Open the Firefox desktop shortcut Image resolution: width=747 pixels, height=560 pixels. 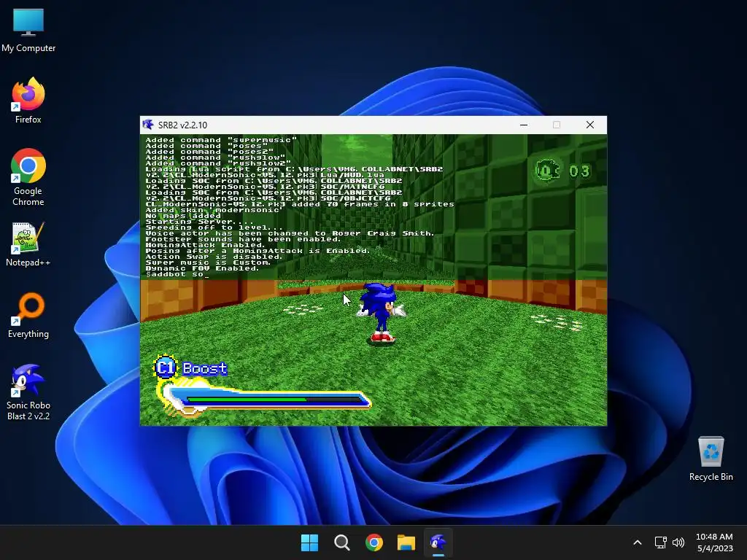(28, 101)
